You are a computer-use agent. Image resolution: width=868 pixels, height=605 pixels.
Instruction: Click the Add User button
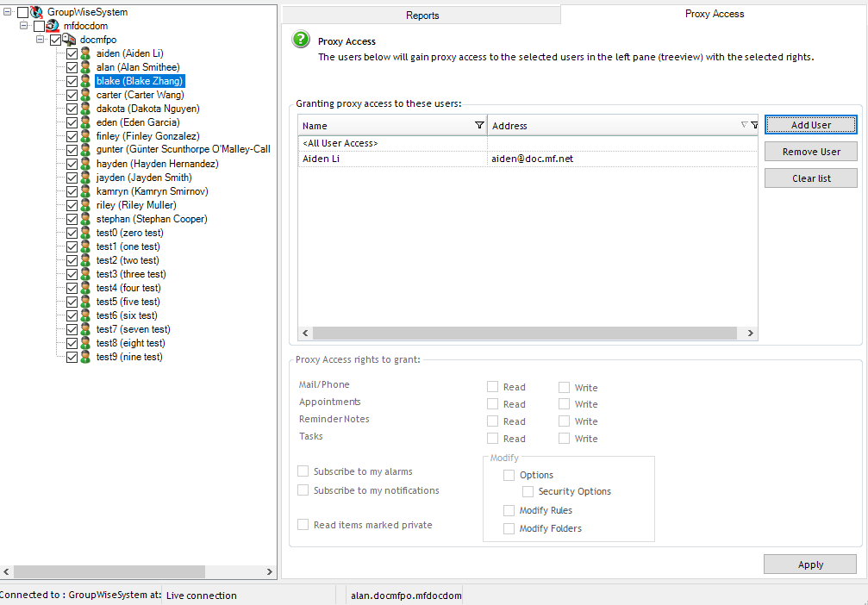click(x=811, y=125)
